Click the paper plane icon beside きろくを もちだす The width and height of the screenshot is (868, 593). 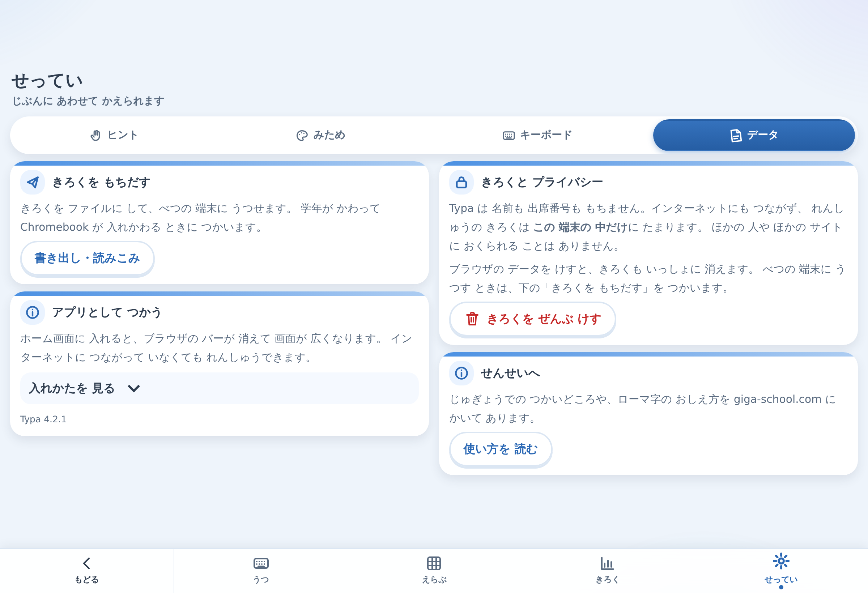point(33,182)
